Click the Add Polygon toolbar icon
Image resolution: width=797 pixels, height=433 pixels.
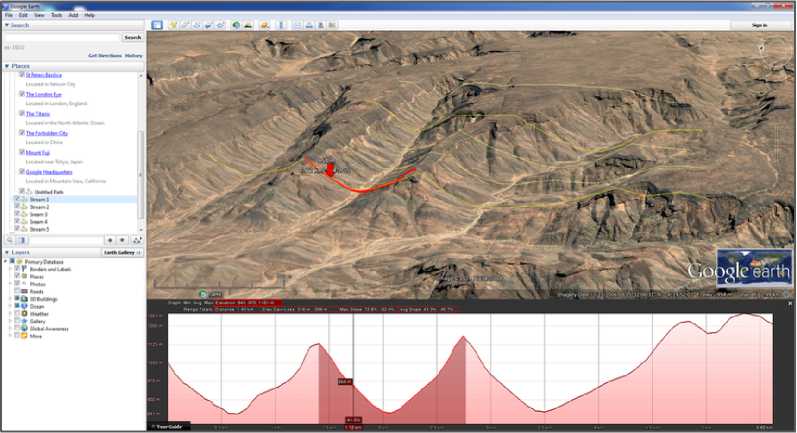coord(185,25)
